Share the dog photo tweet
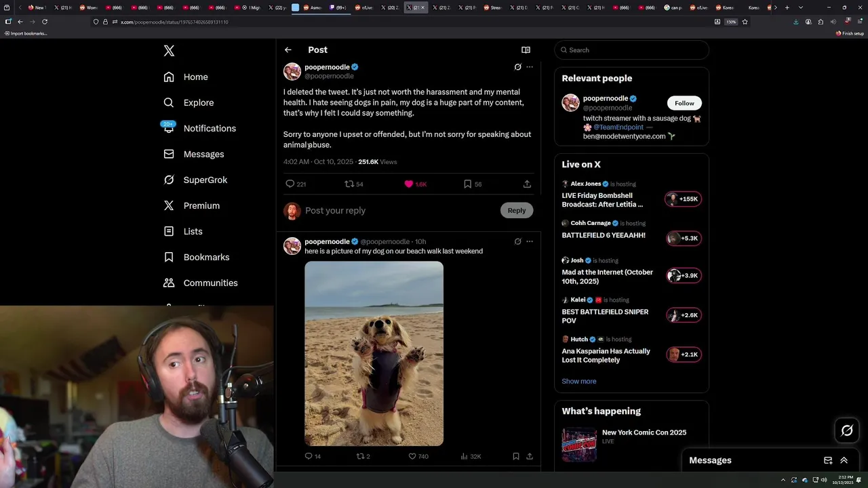This screenshot has height=488, width=868. tap(530, 456)
